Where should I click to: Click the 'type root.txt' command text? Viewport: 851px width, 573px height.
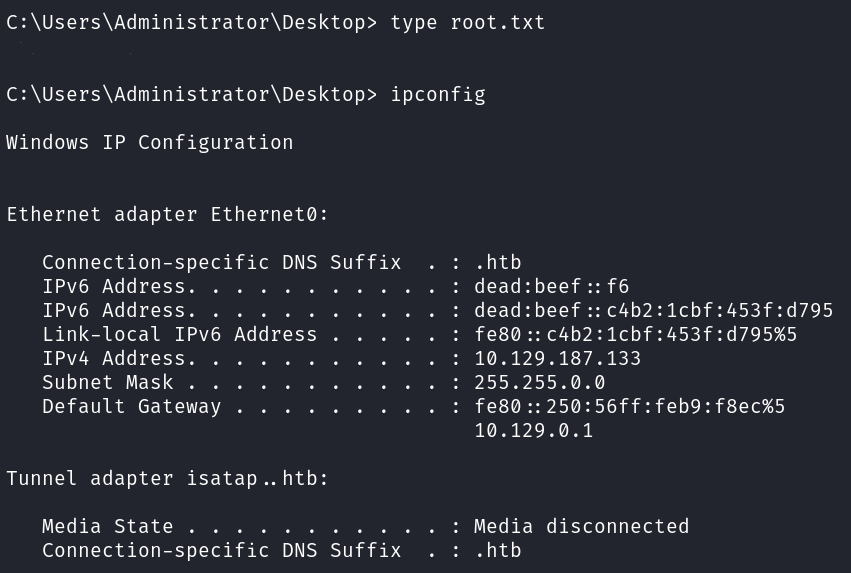[x=468, y=22]
